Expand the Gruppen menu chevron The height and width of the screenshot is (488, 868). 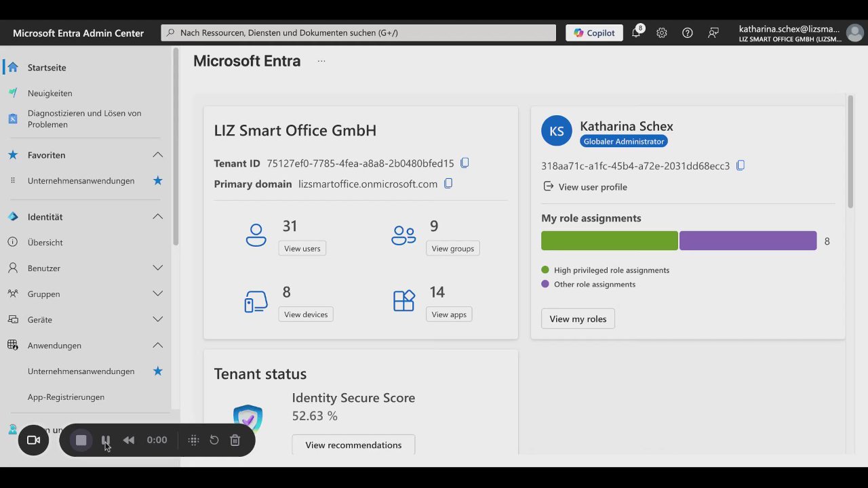(x=158, y=293)
